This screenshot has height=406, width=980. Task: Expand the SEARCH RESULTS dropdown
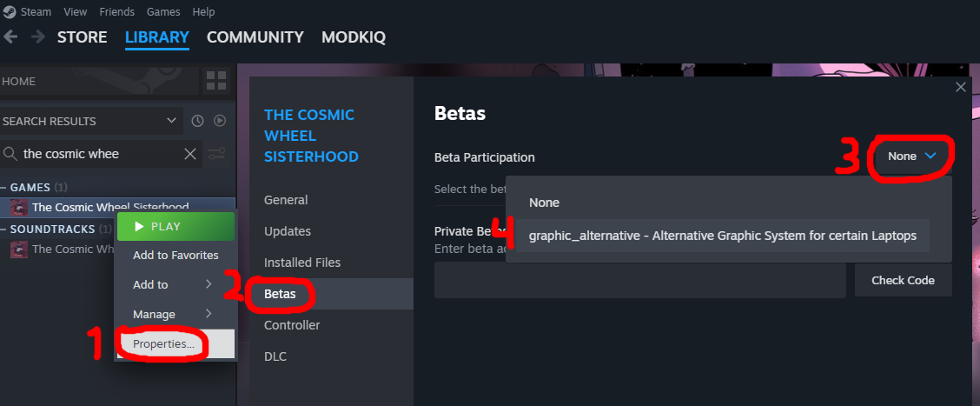pyautogui.click(x=170, y=121)
